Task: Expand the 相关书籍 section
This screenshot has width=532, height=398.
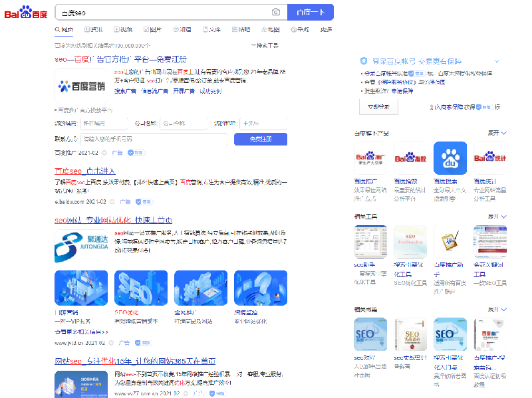Action: coord(497,309)
